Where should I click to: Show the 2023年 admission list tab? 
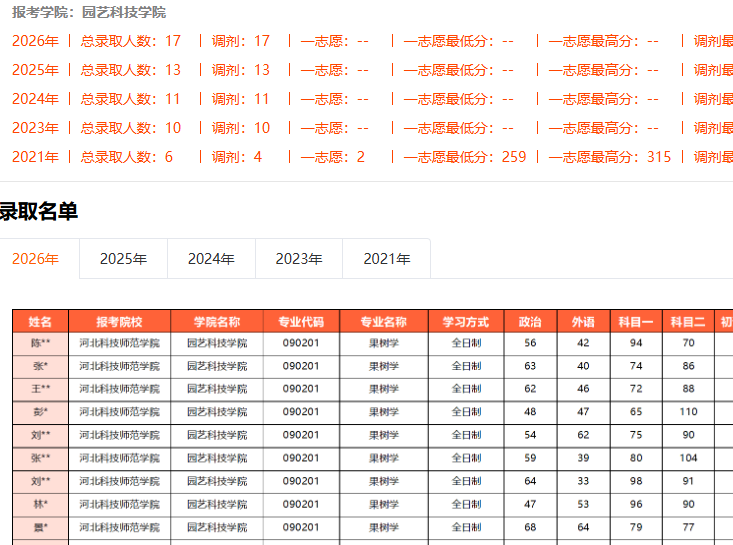299,259
